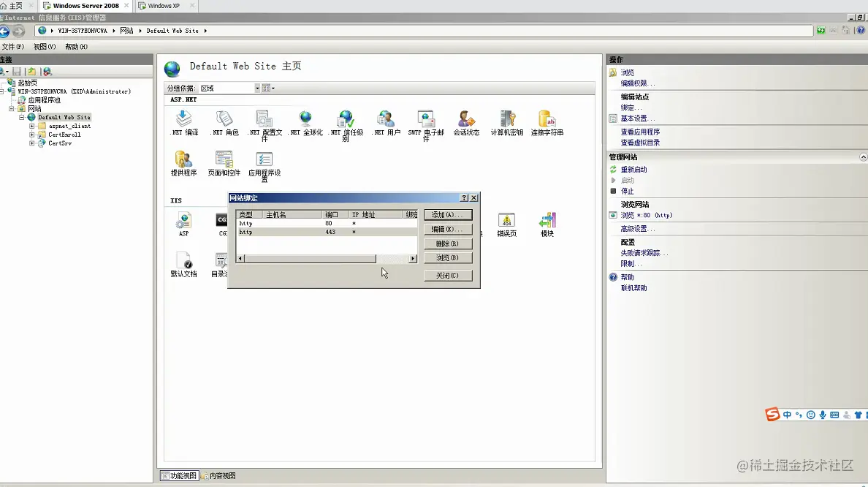Open the 提供程序 feature icon
This screenshot has width=868, height=487.
[x=184, y=164]
